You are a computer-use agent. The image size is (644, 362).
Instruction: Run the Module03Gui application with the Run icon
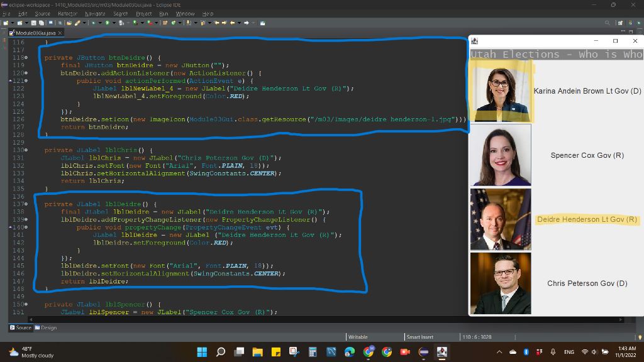click(107, 23)
